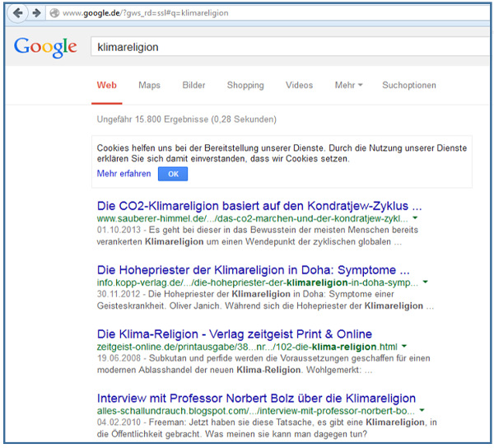This screenshot has height=448, width=494.
Task: Click the Google logo
Action: click(x=45, y=48)
